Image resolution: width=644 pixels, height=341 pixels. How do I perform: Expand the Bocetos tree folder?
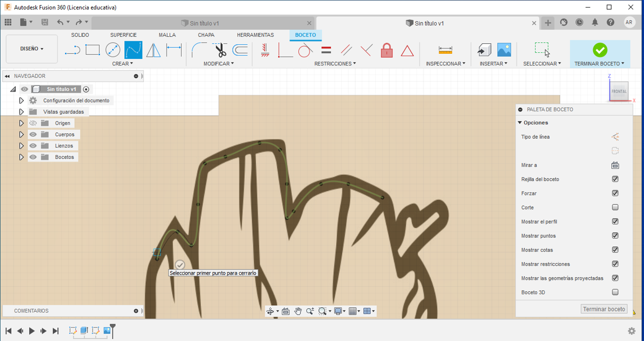(21, 157)
